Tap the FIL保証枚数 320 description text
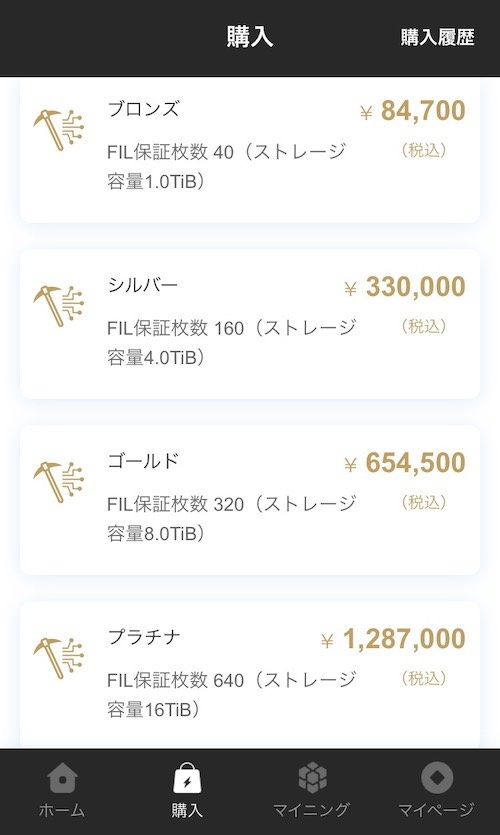The width and height of the screenshot is (500, 835). pyautogui.click(x=232, y=519)
